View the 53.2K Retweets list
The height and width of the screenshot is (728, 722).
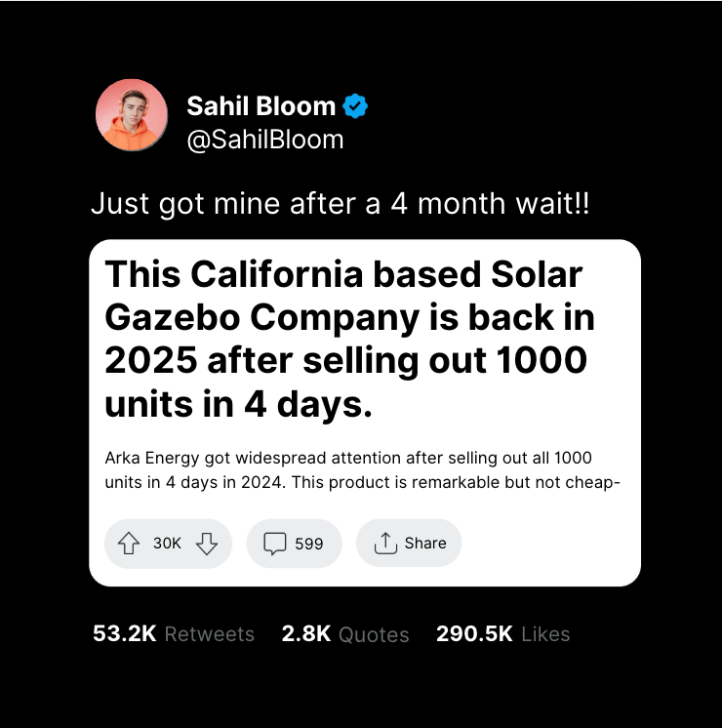[x=174, y=633]
